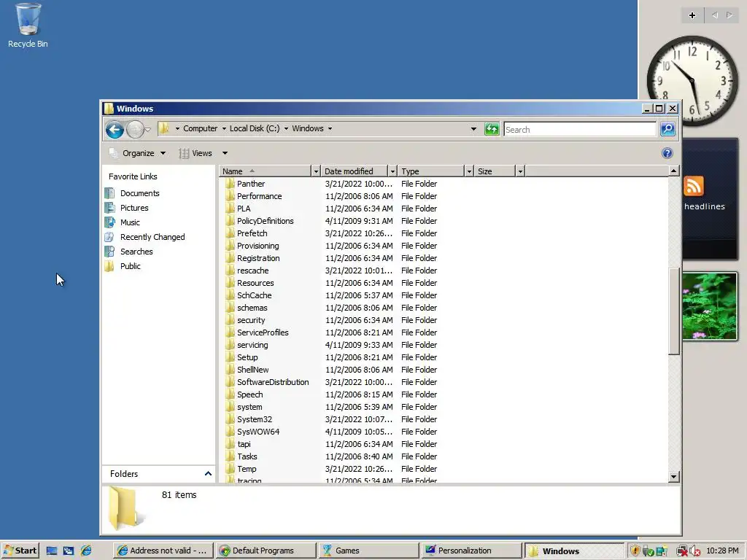Sort by the Name column header
Screen dimensions: 747x560
(266, 171)
